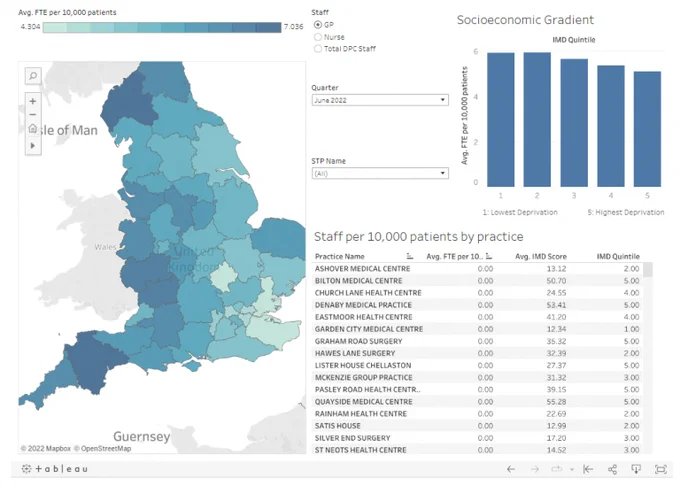The height and width of the screenshot is (486, 680).
Task: Sort table by Avg. FTE column icon
Action: (489, 256)
